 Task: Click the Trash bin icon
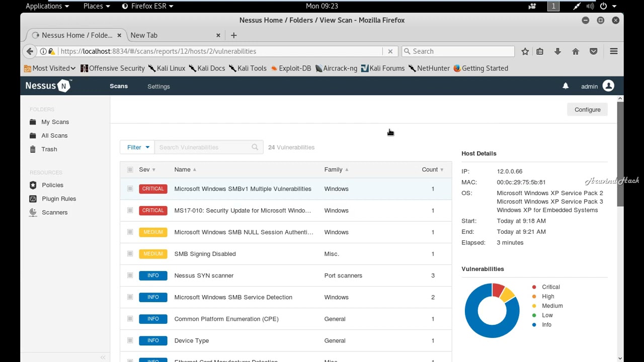point(33,149)
